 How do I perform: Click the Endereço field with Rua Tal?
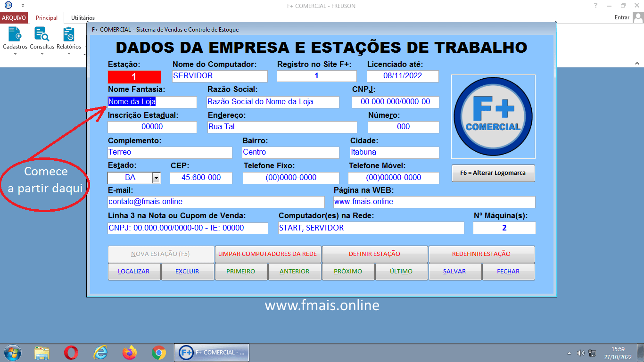tap(282, 127)
